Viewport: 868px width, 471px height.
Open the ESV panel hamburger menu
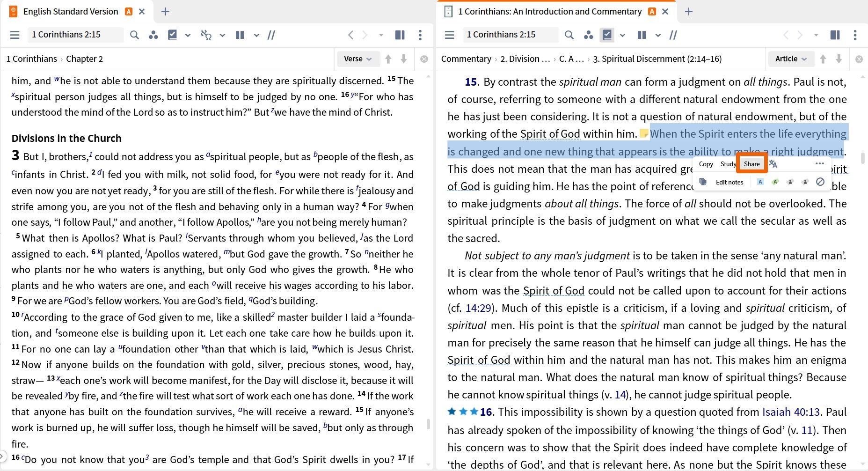[15, 35]
